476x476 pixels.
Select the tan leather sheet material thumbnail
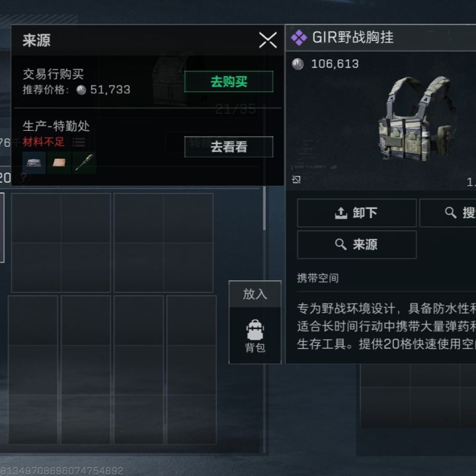pyautogui.click(x=59, y=163)
